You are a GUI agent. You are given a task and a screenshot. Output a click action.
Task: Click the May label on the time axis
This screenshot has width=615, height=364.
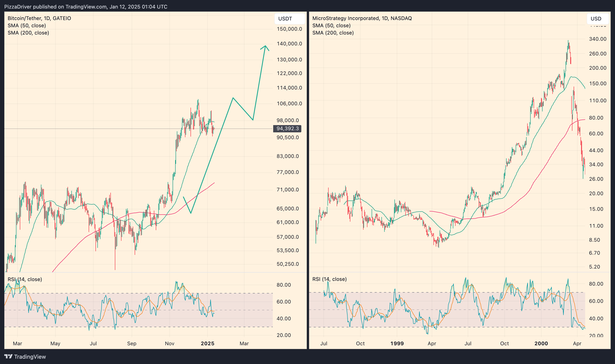[55, 343]
